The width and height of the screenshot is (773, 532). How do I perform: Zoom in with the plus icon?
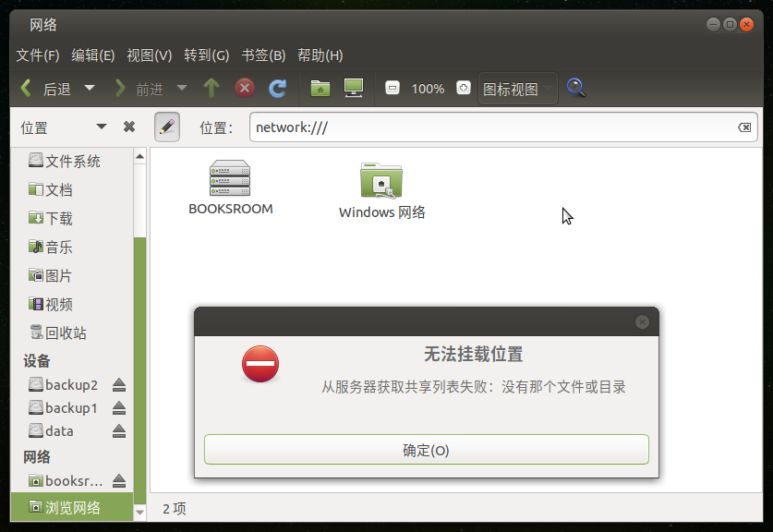click(464, 89)
